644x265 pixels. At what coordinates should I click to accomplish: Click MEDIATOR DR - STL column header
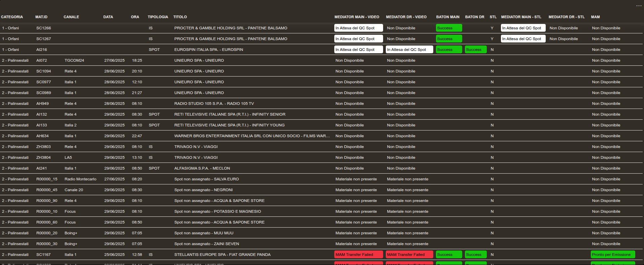(x=567, y=17)
